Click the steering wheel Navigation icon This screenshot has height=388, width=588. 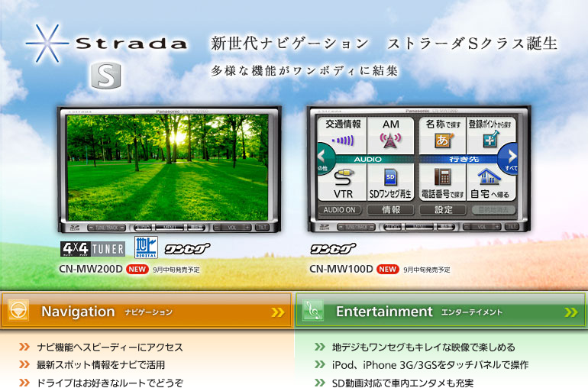point(18,311)
